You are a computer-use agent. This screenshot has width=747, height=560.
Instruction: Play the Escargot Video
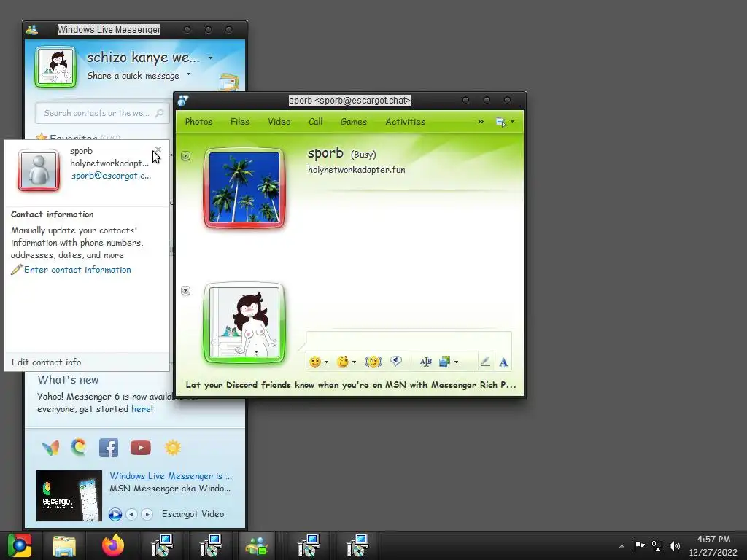click(115, 514)
